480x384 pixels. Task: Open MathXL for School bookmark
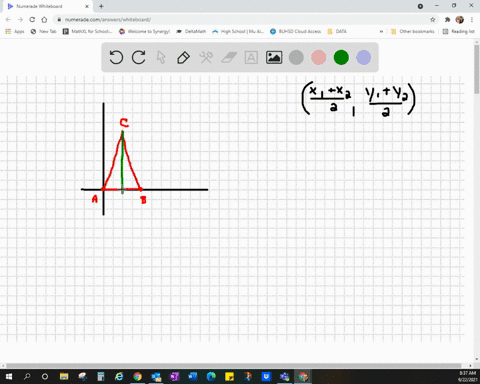coord(88,31)
